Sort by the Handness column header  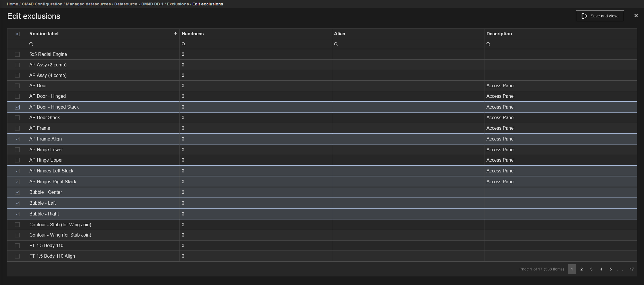pos(193,34)
